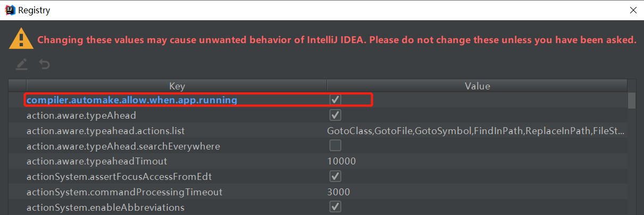Click the typeaheadTimout value 10000
The width and height of the screenshot is (644, 215).
[341, 161]
